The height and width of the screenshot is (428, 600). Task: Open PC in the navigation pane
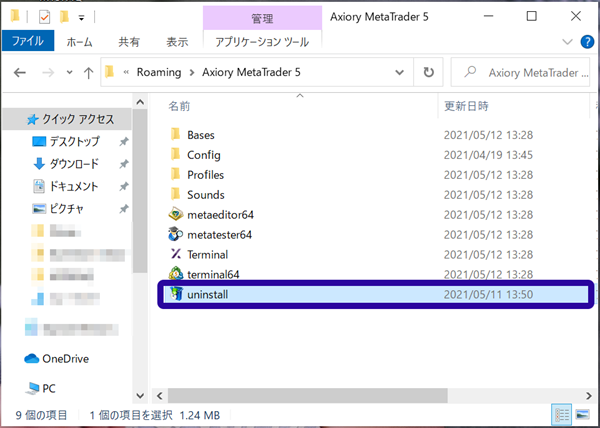[40, 389]
